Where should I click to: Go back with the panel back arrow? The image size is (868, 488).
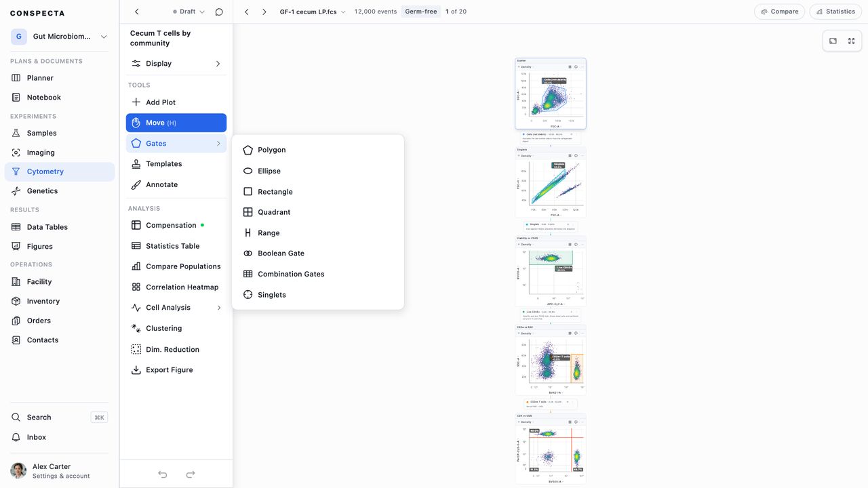point(137,12)
